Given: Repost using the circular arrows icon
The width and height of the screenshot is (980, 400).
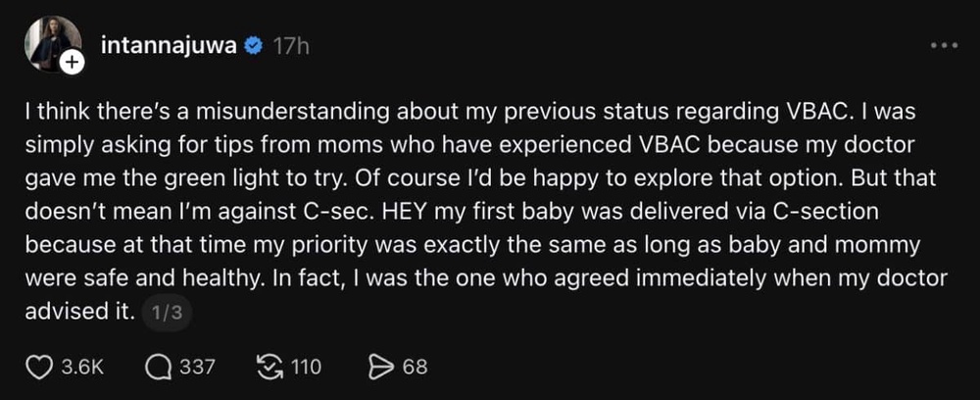Looking at the screenshot, I should [x=271, y=367].
